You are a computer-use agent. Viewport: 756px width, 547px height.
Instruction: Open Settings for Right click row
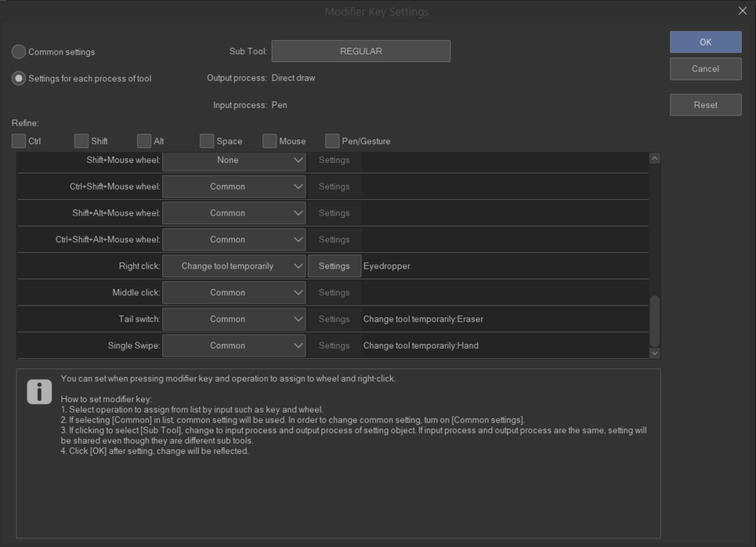point(334,266)
